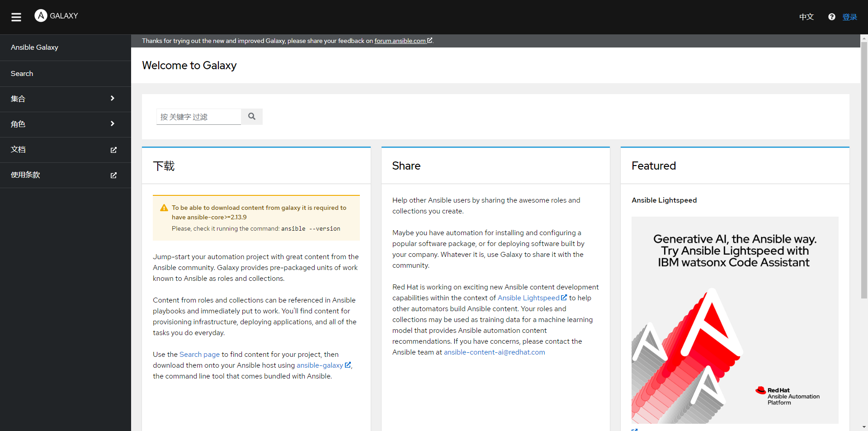This screenshot has width=868, height=431.
Task: Click the external-link icon after ansible-galaxy
Action: pos(348,365)
